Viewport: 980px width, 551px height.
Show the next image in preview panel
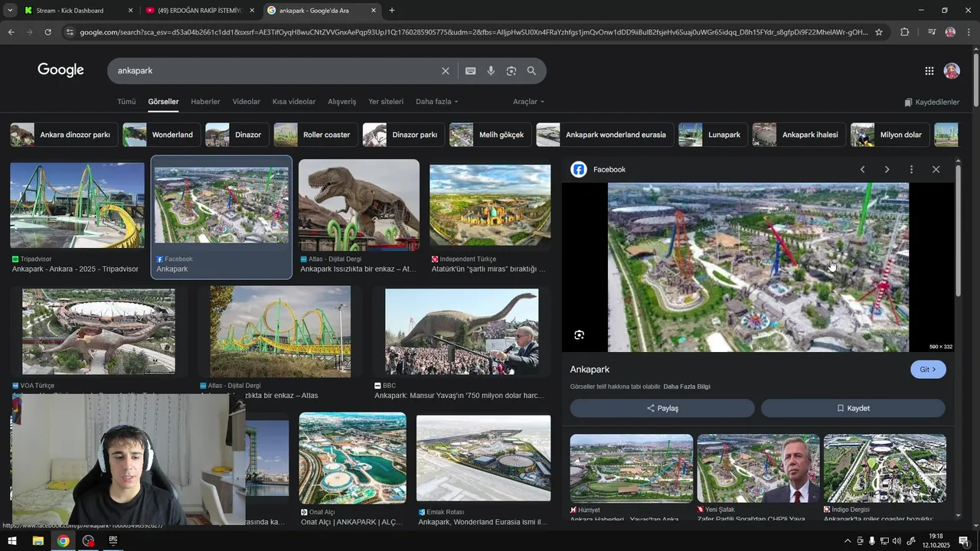887,169
